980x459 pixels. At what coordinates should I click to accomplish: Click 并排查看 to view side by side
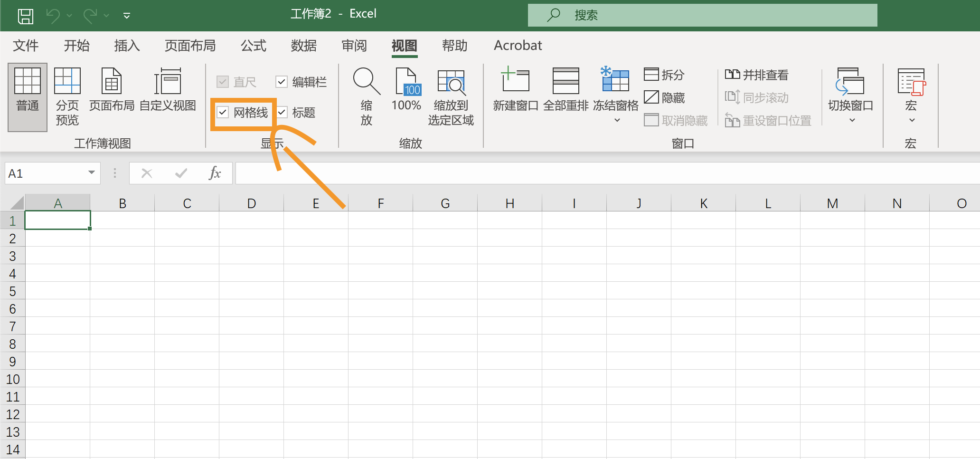(x=758, y=75)
